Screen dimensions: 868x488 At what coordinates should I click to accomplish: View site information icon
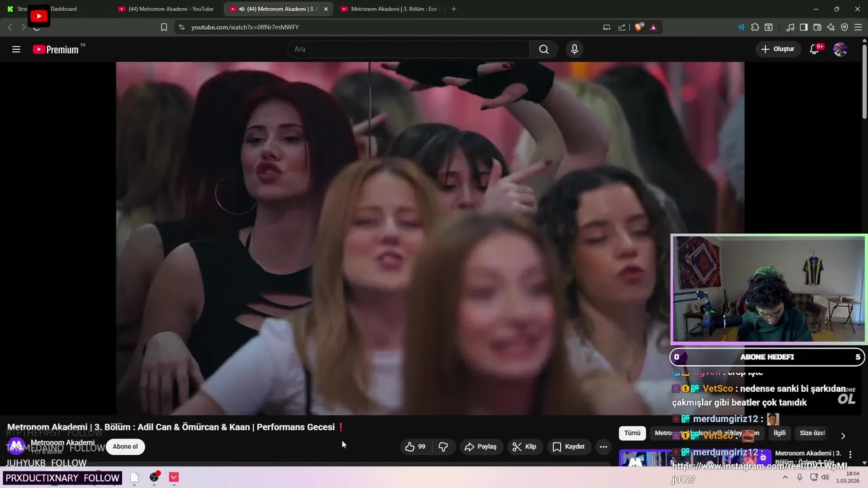pos(181,27)
